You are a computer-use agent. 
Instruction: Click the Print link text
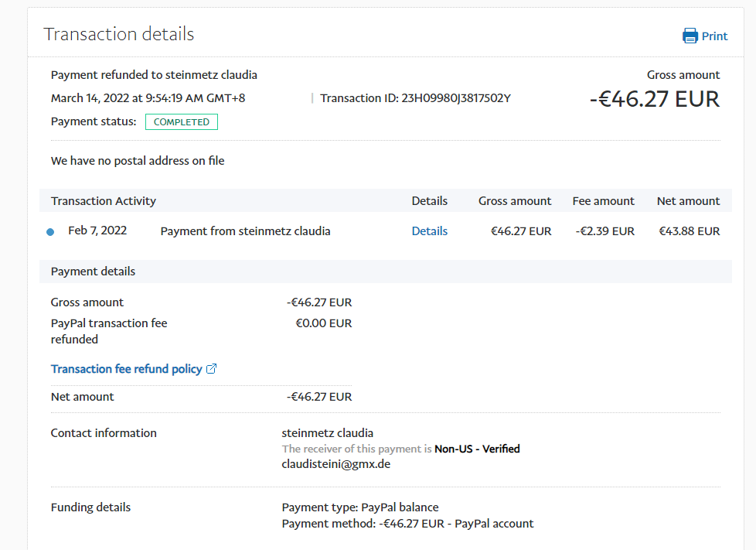[x=714, y=36]
